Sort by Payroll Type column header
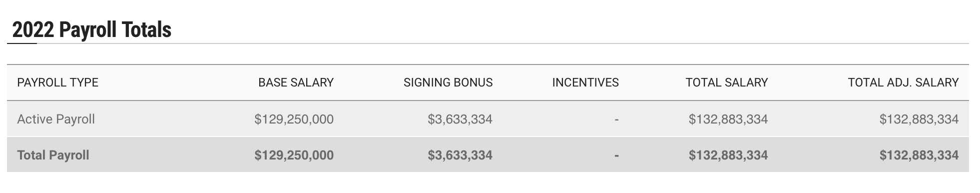The width and height of the screenshot is (980, 193). coord(57,82)
